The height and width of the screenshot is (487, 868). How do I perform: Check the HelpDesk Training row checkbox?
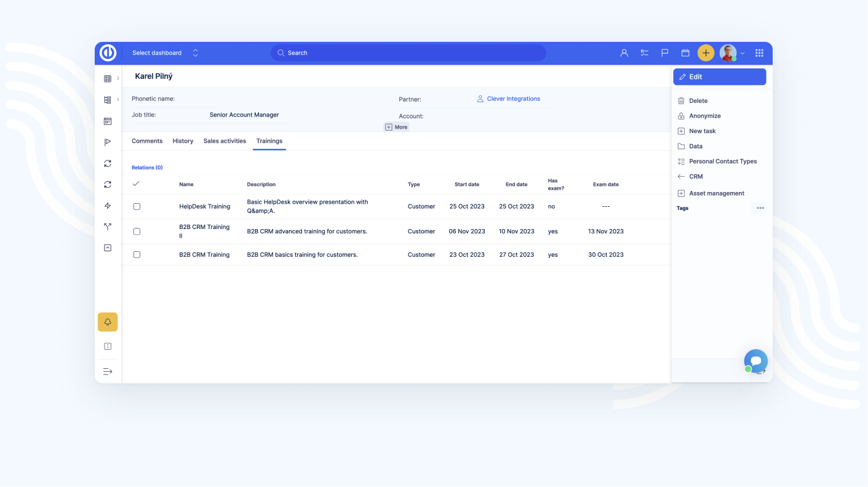(x=137, y=207)
